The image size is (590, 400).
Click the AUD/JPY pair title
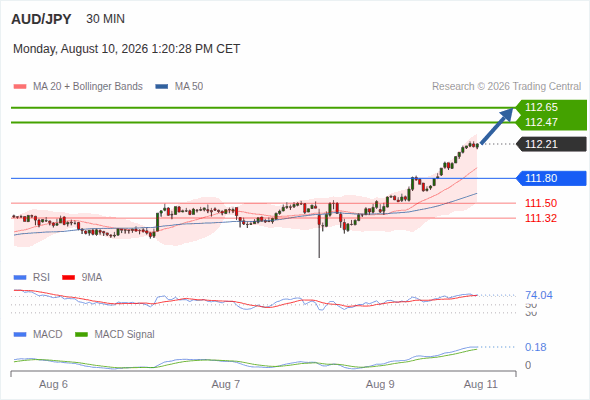(41, 19)
